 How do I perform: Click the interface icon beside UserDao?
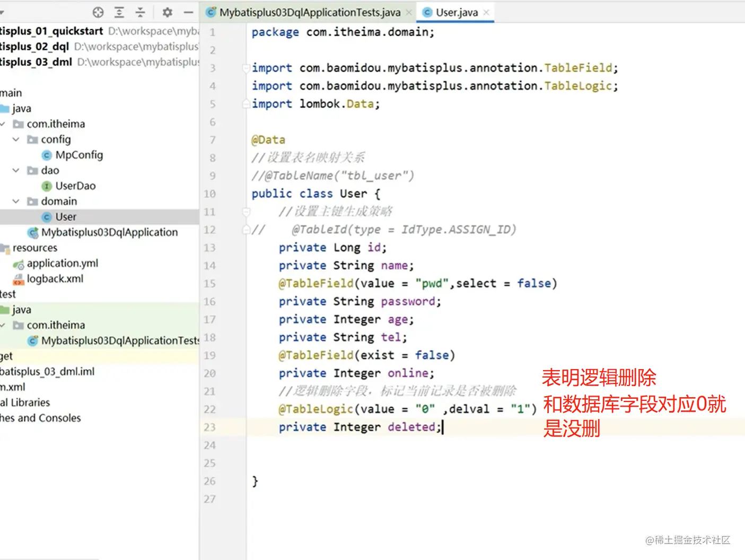(x=47, y=186)
